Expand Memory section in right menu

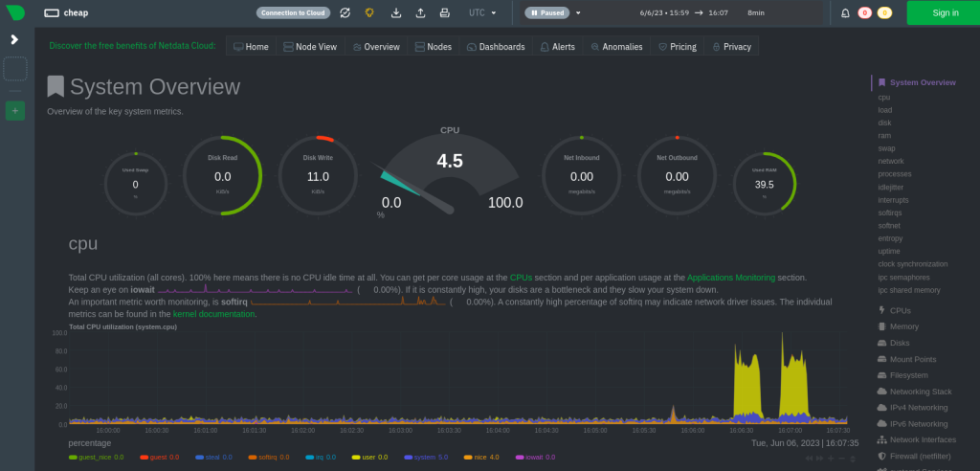coord(898,326)
